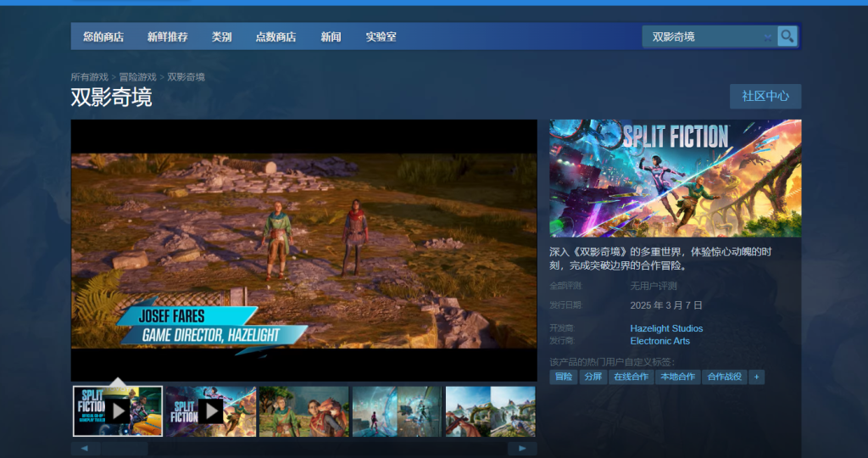
Task: Click the 在线合作 tag
Action: point(631,377)
